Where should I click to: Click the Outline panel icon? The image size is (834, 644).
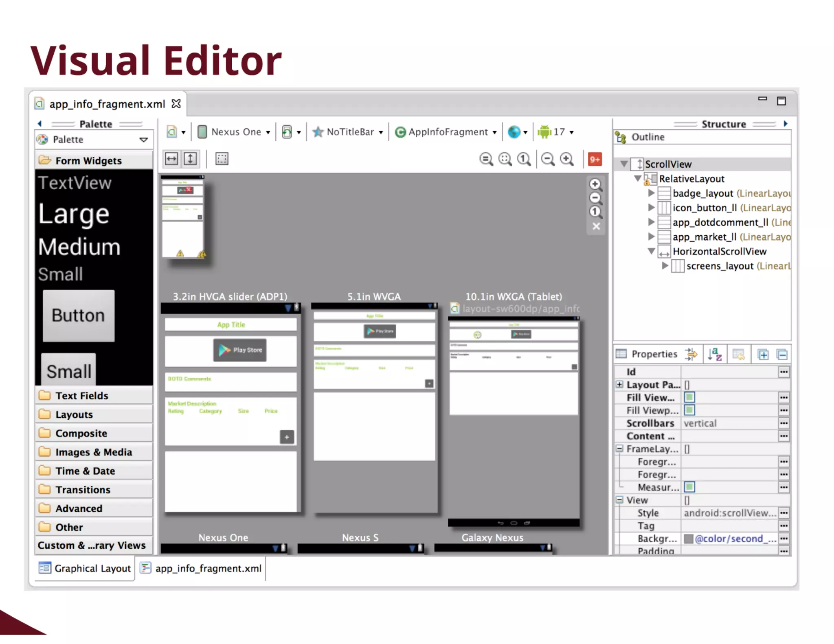(621, 137)
